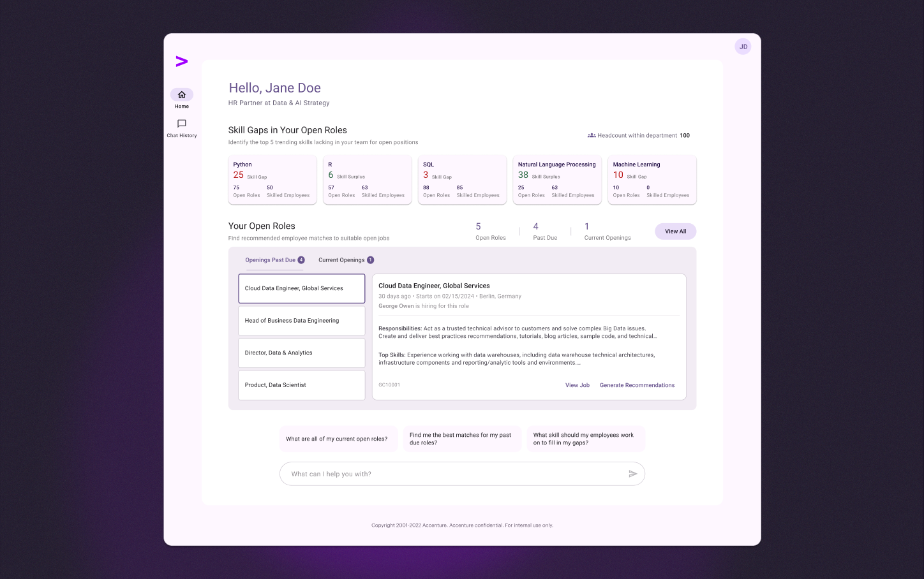Click the Accenture copyright footer text
This screenshot has height=579, width=924.
[462, 525]
